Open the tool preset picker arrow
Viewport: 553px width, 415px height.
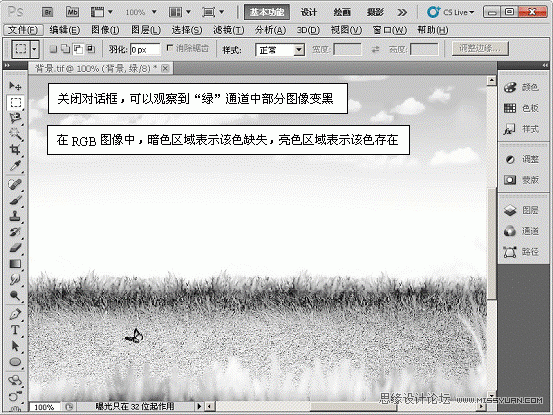[34, 49]
